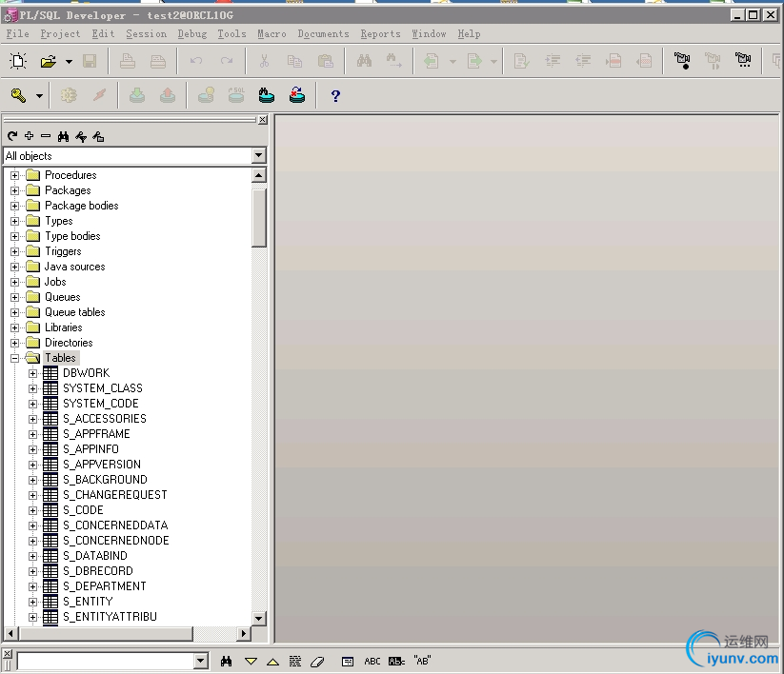Click the Help question mark icon
This screenshot has height=674, width=784.
[x=335, y=95]
